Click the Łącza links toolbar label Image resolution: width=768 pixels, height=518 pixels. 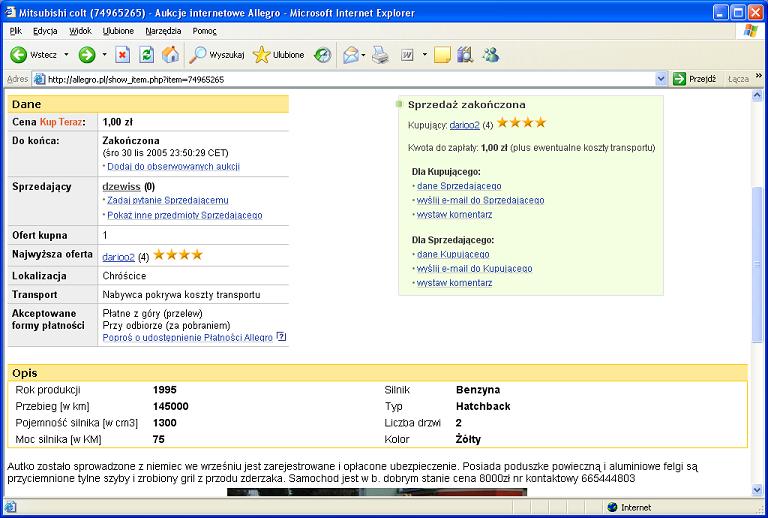[x=738, y=79]
